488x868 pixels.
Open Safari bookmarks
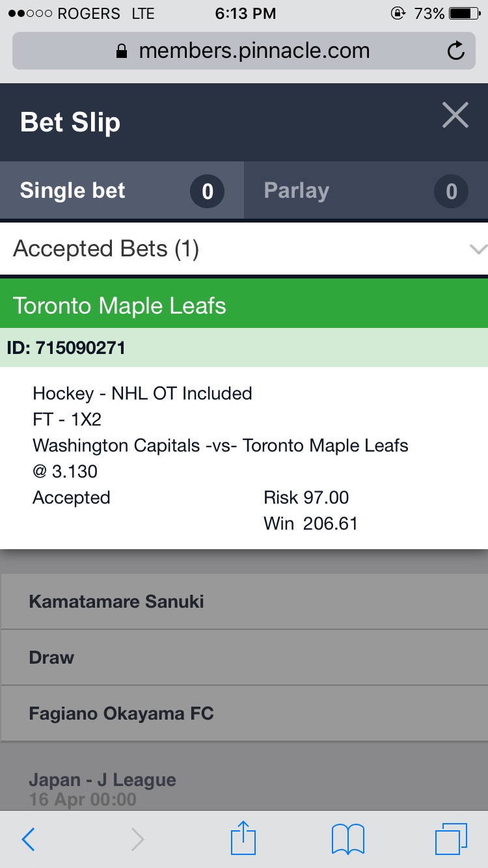[348, 839]
